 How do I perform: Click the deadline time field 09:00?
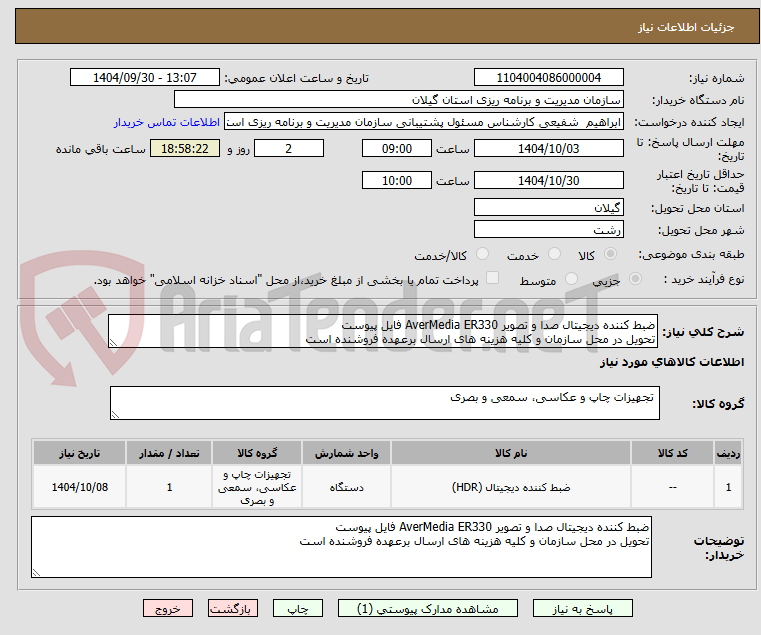coord(397,149)
